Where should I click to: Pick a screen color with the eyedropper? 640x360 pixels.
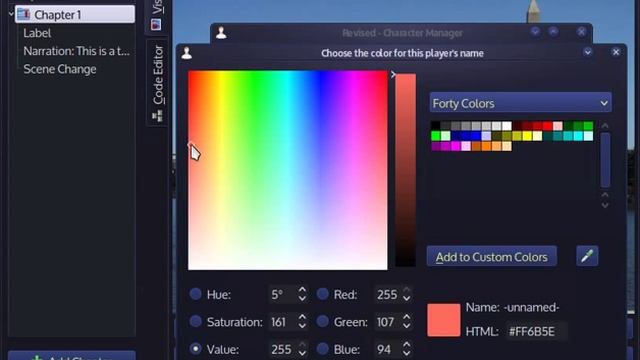pyautogui.click(x=587, y=256)
